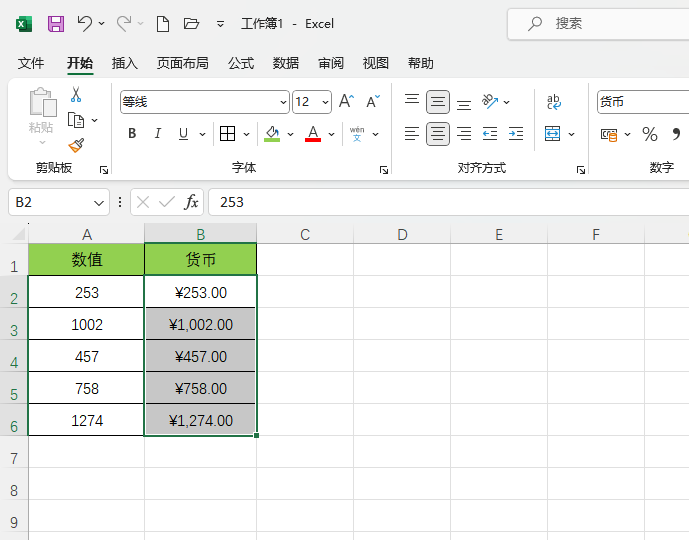Switch to the 插入 tab
Viewport: 689px width, 540px height.
point(125,63)
